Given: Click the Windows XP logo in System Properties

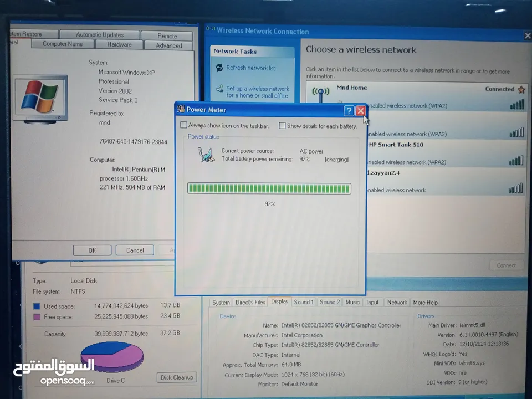Looking at the screenshot, I should click(x=40, y=98).
